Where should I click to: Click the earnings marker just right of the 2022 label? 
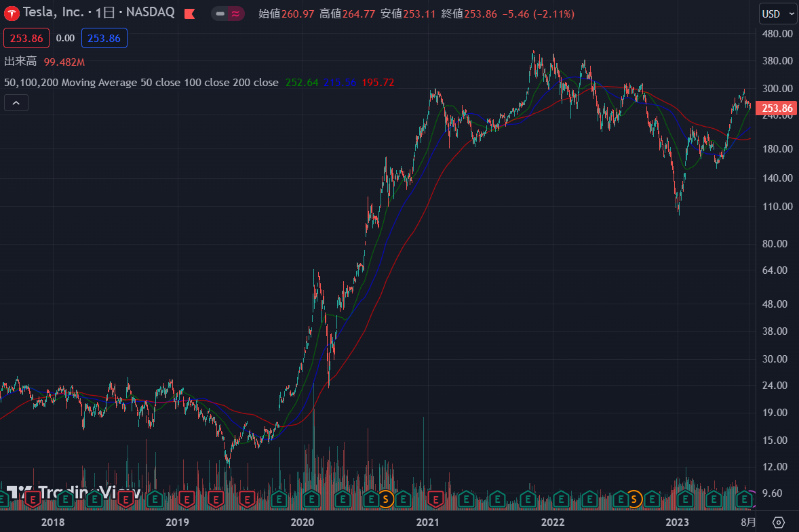[561, 499]
